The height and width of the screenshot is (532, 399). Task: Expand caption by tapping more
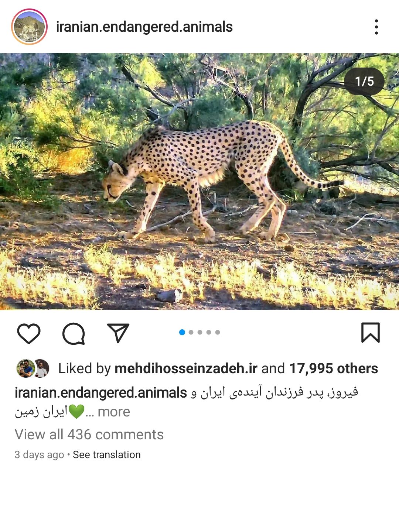(114, 412)
